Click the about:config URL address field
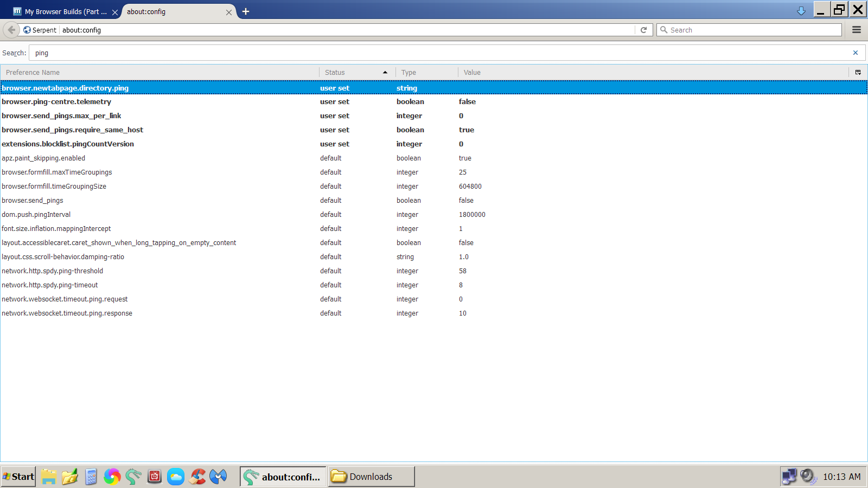Screen dimensions: 868x488 (x=347, y=30)
